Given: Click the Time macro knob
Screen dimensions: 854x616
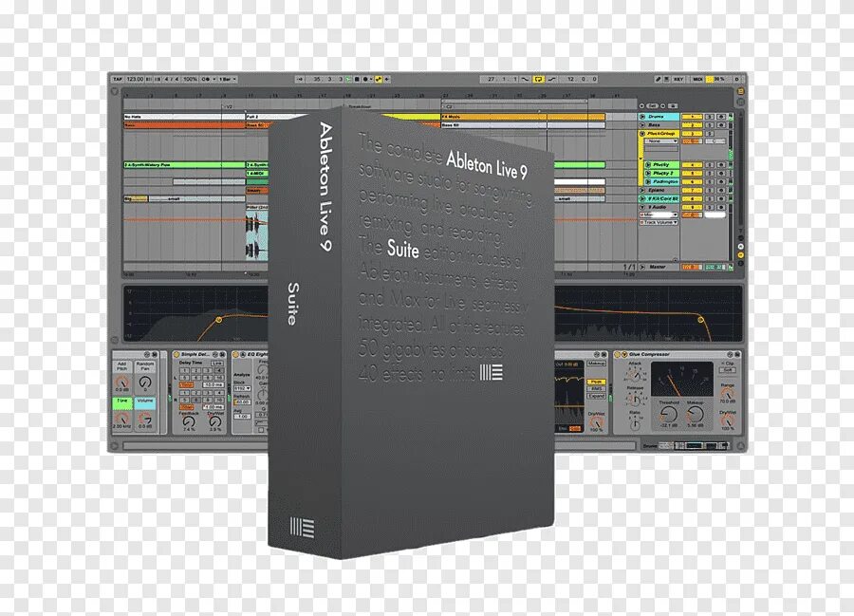Looking at the screenshot, I should 122,419.
